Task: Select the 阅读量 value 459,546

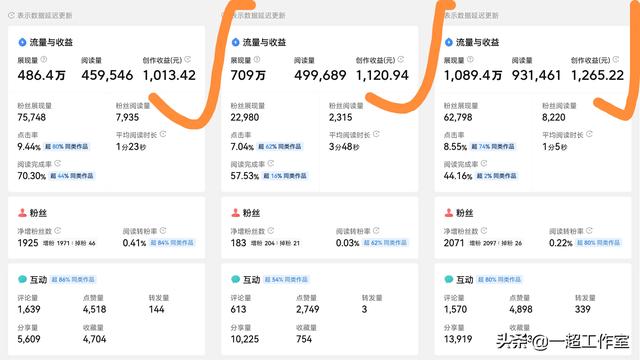Action: [x=107, y=76]
